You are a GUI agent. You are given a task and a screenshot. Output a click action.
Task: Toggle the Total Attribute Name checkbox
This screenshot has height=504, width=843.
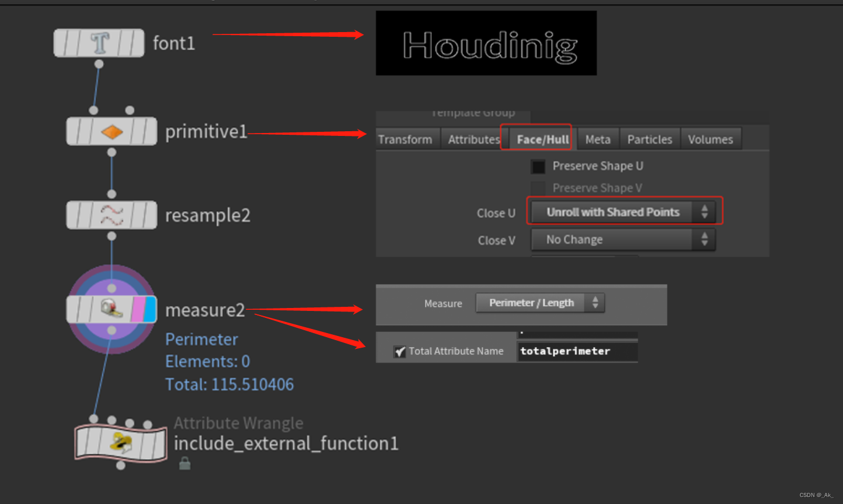pyautogui.click(x=399, y=351)
